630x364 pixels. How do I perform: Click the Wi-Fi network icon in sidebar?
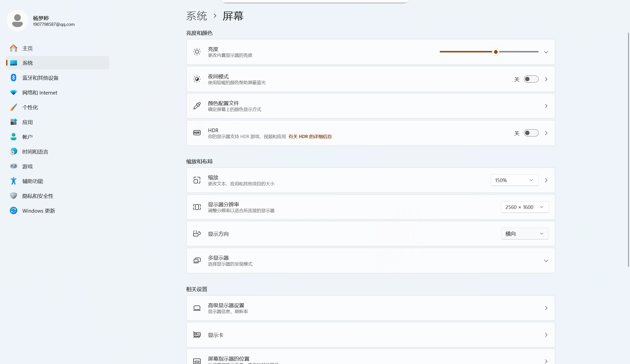(x=14, y=93)
